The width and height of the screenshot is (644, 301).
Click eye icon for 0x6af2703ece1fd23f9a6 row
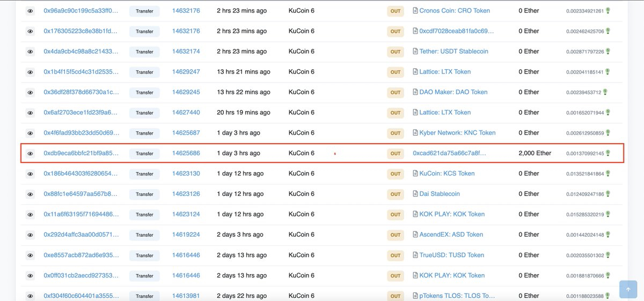click(x=31, y=113)
